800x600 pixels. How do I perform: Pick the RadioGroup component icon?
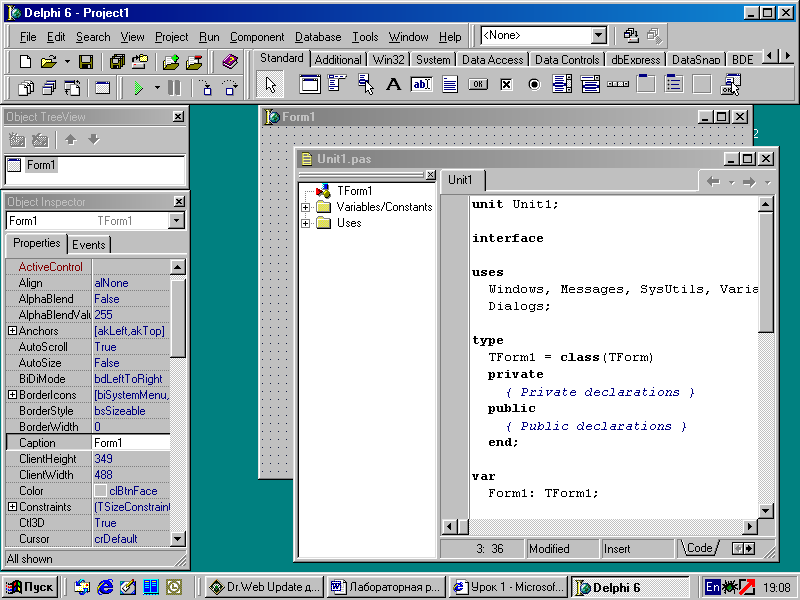(674, 84)
